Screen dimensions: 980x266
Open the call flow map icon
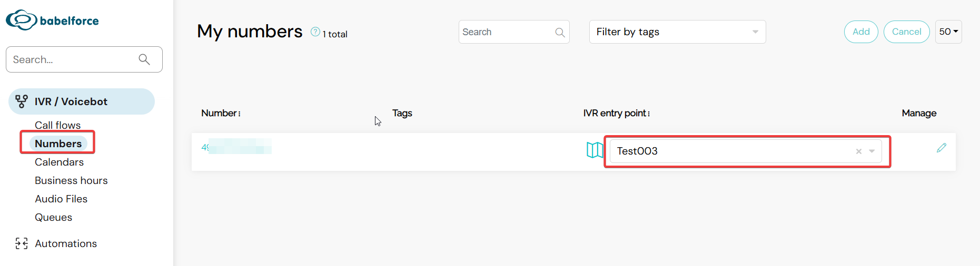click(595, 150)
